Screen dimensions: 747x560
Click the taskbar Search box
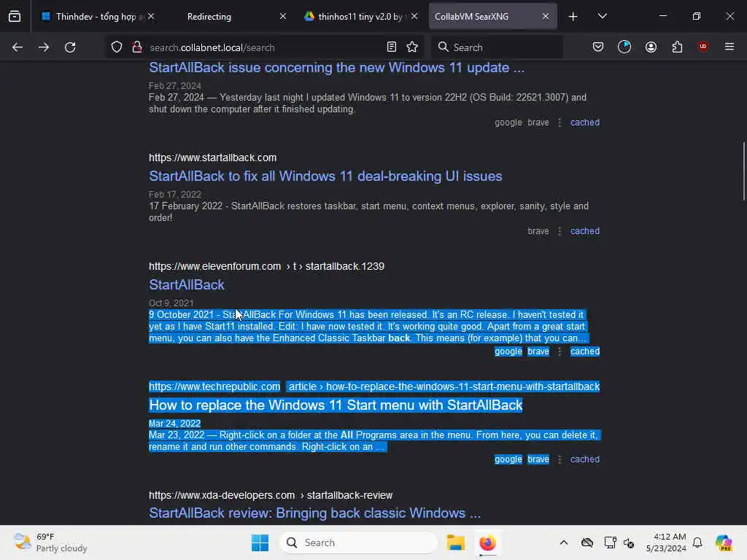[x=359, y=542]
